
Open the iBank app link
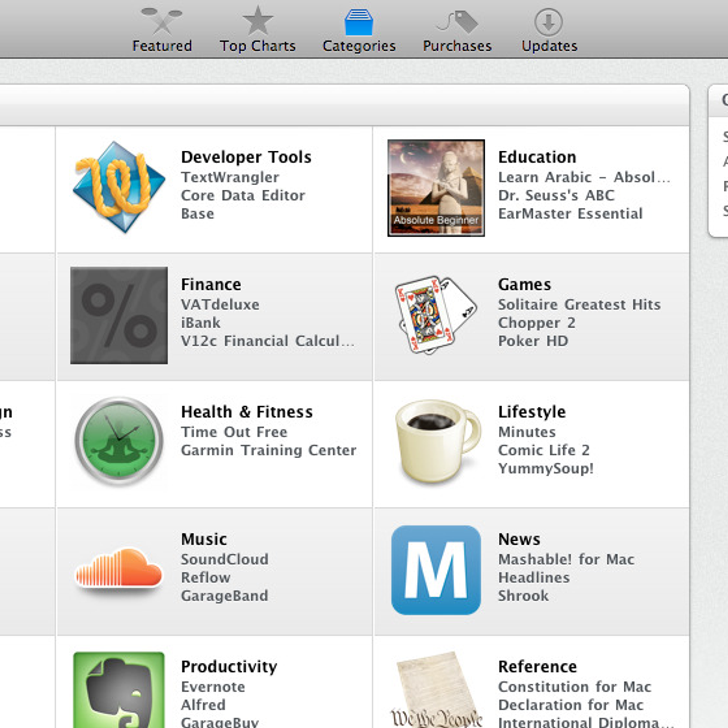pos(201,323)
